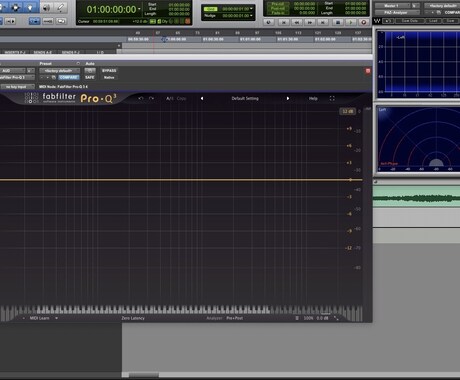Open the MIDI Learn dropdown arrow
Image resolution: width=460 pixels, height=380 pixels.
point(56,318)
